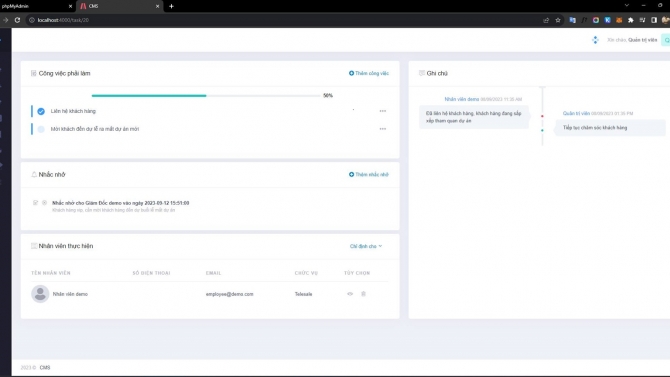Click the remove icon of the reminder
670x377 pixels.
point(44,203)
